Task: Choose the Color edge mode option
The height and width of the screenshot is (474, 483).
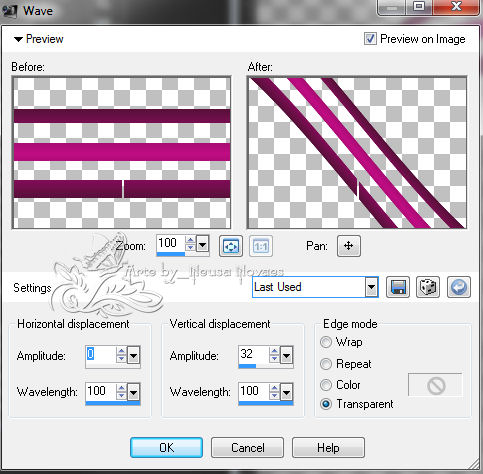Action: coord(326,385)
